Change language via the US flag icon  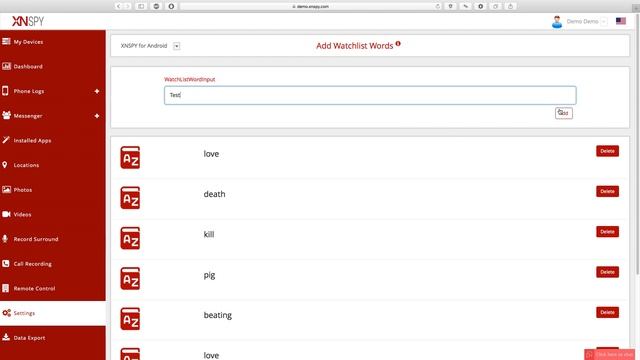click(621, 21)
